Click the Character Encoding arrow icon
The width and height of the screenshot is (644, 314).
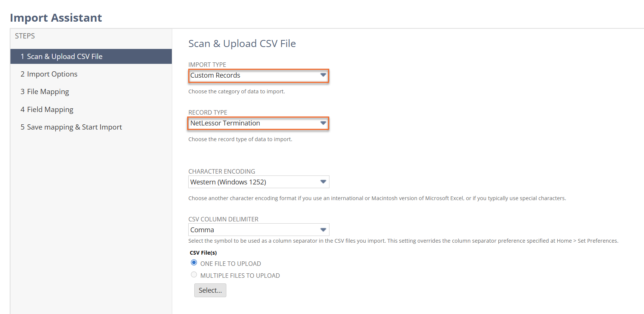(x=323, y=182)
